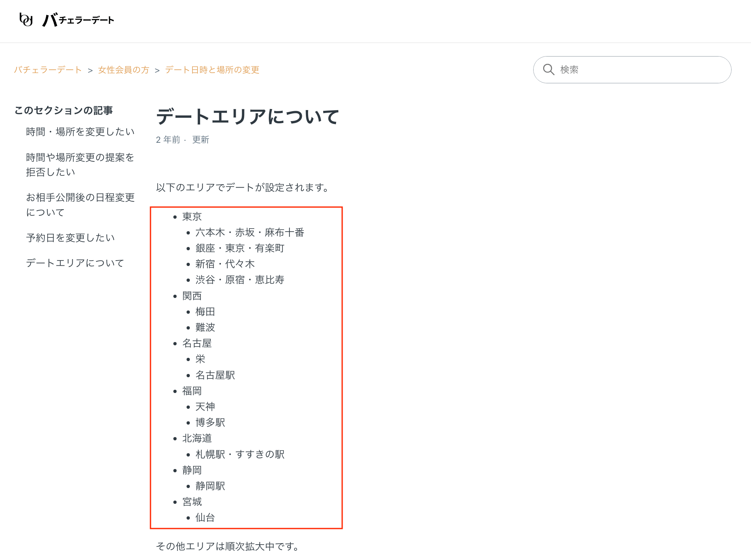
Task: Open デート日時と場所の変更 breadcrumb link
Action: click(212, 69)
